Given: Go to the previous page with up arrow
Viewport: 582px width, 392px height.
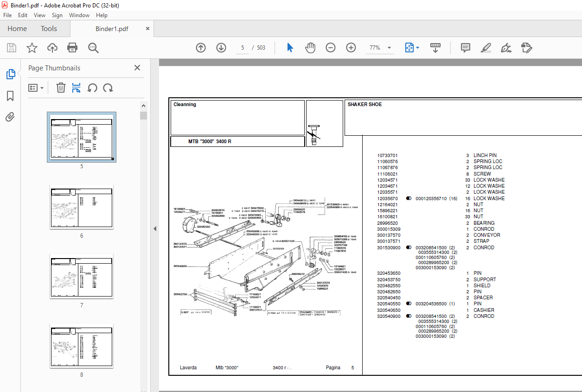Looking at the screenshot, I should (x=201, y=48).
